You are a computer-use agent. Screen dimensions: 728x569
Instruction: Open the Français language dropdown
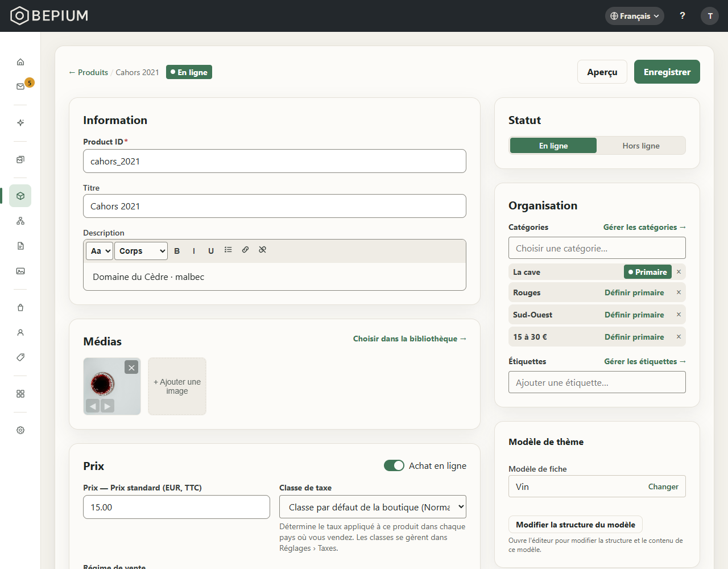tap(635, 16)
